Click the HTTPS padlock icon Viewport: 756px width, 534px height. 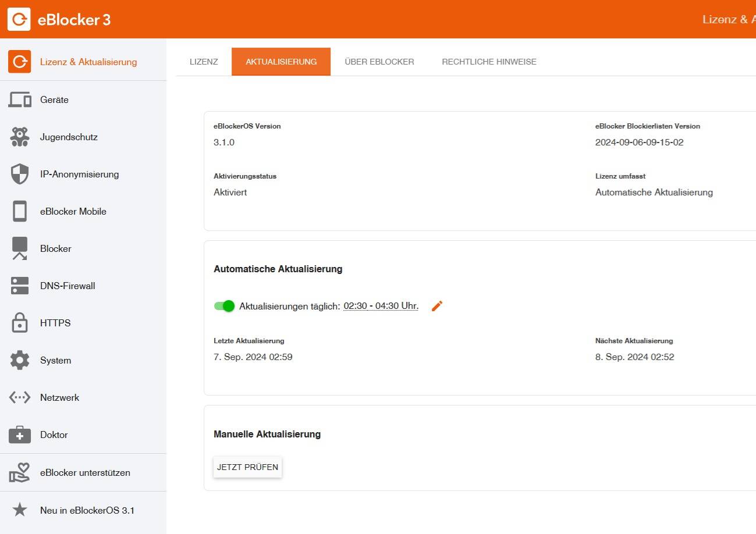(20, 323)
